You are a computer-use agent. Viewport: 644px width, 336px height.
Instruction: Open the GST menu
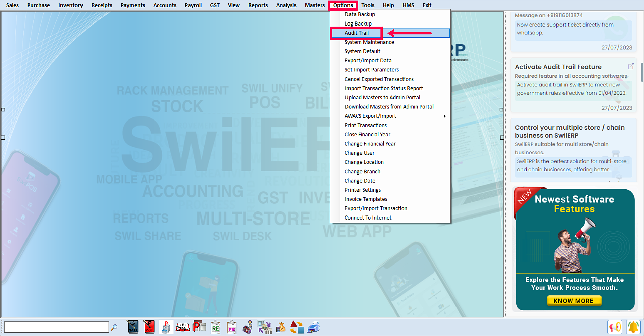pos(215,5)
